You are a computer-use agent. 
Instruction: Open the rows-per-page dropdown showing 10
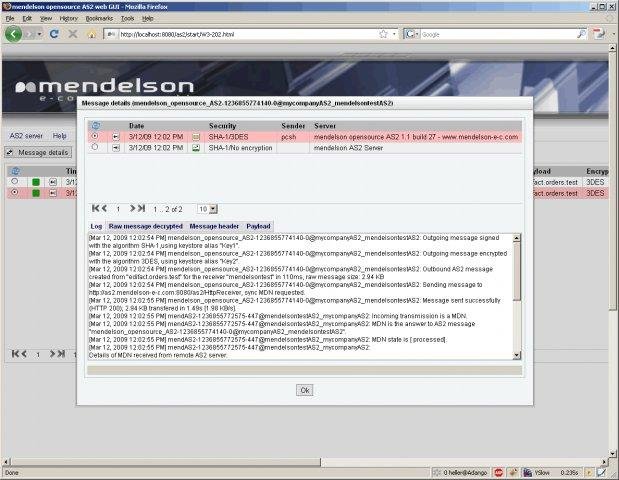(x=207, y=209)
